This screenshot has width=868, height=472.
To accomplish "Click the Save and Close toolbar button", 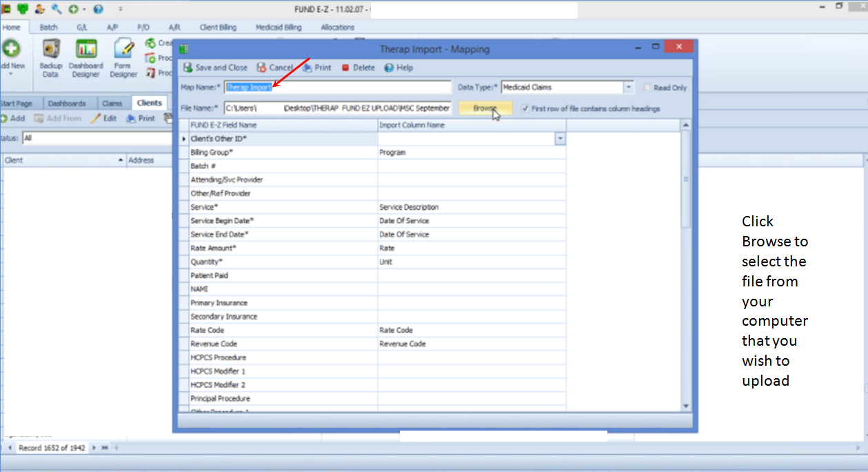I will coord(215,68).
